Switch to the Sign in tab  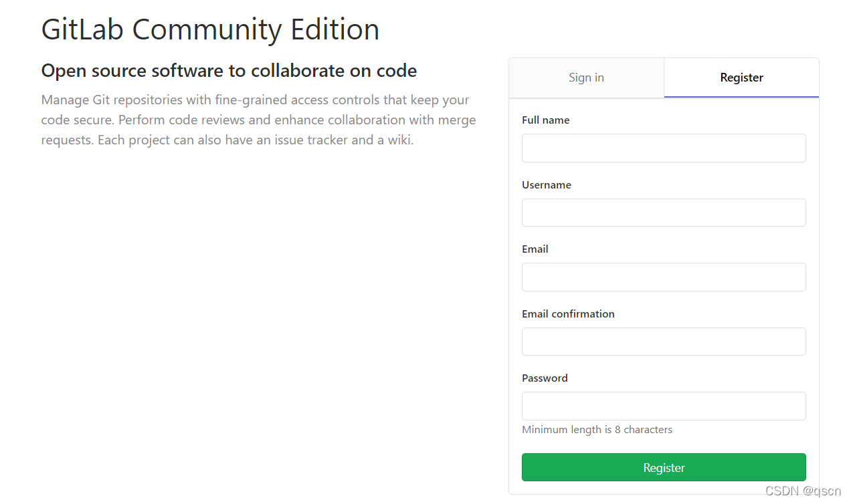586,78
